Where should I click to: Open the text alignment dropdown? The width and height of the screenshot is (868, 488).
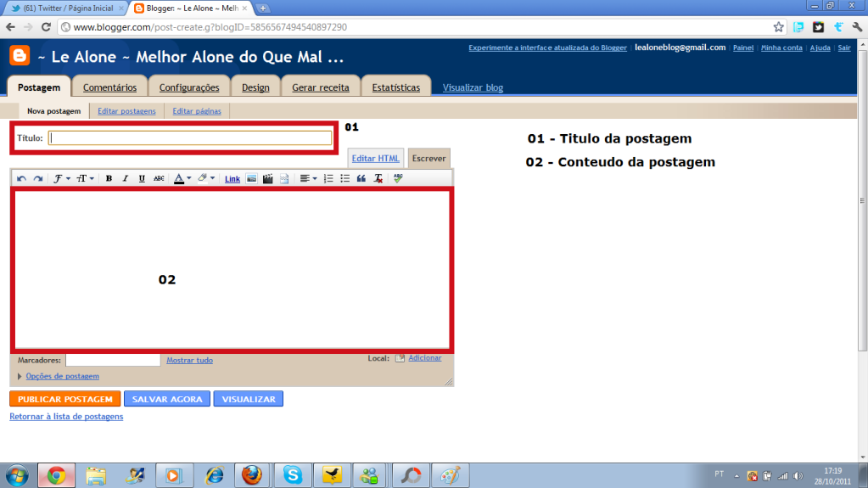click(x=308, y=179)
